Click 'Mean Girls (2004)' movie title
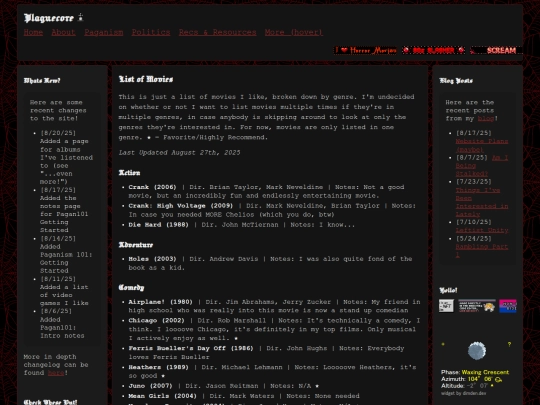 [x=163, y=396]
